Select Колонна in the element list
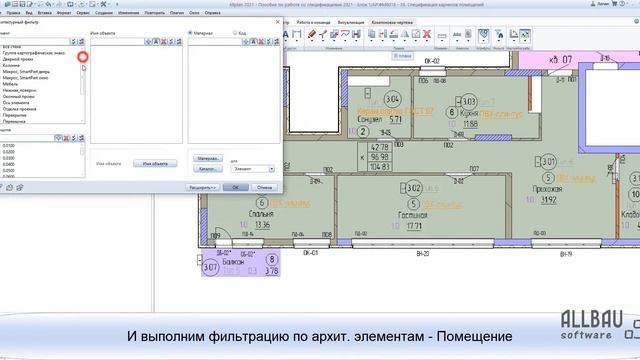 click(11, 65)
